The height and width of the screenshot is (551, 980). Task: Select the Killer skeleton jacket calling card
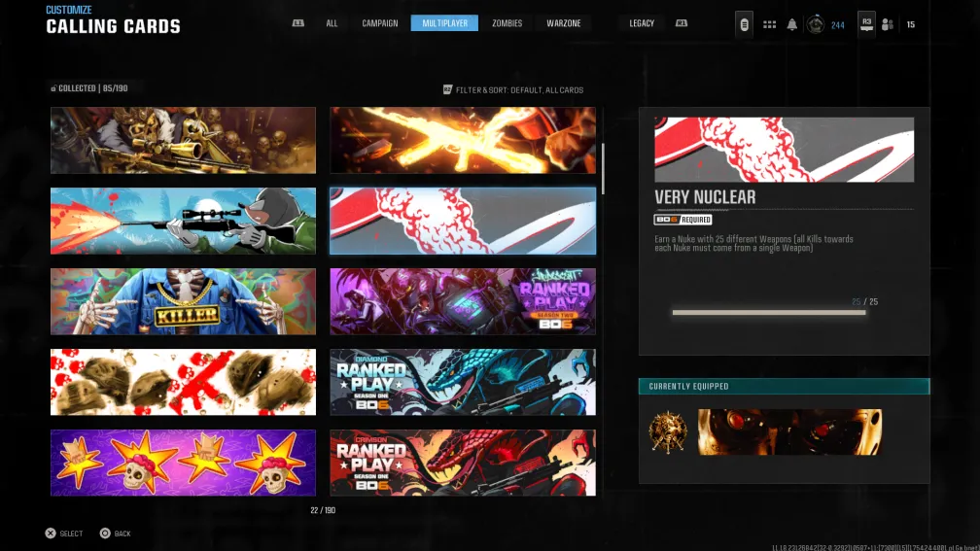pyautogui.click(x=183, y=301)
